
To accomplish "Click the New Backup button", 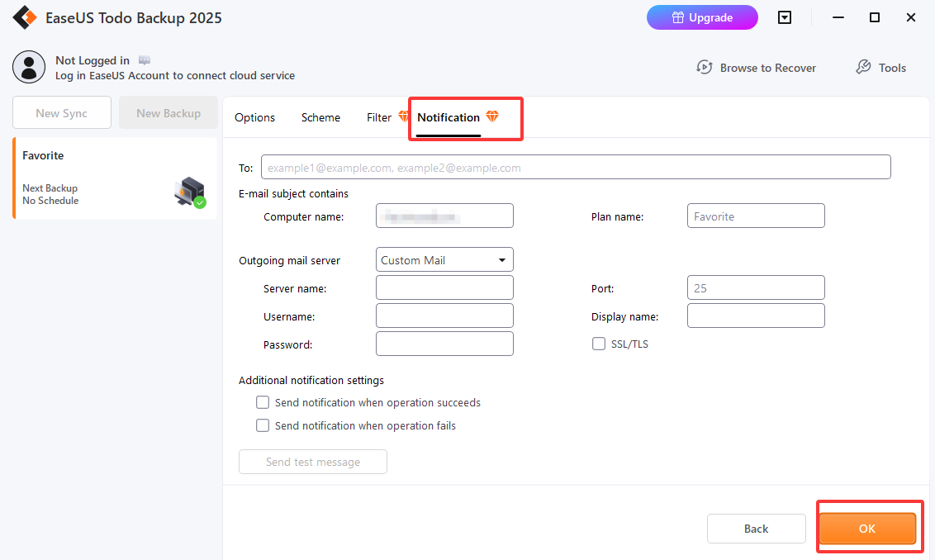I will click(168, 112).
